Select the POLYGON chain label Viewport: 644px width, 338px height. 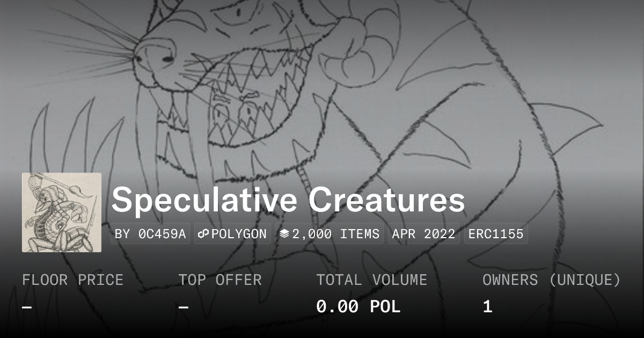click(x=239, y=234)
